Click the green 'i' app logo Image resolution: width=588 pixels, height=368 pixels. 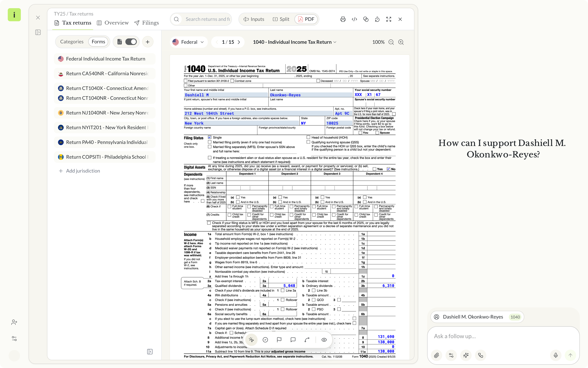tap(14, 15)
